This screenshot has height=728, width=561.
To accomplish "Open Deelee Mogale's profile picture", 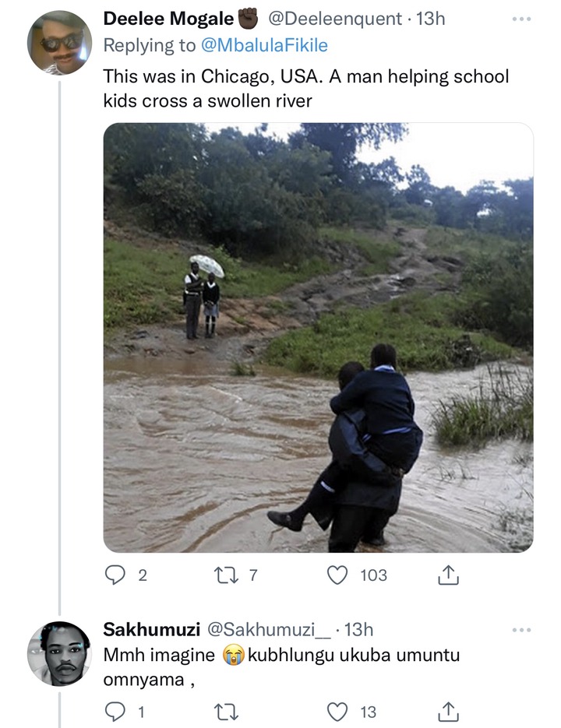I will tap(59, 43).
